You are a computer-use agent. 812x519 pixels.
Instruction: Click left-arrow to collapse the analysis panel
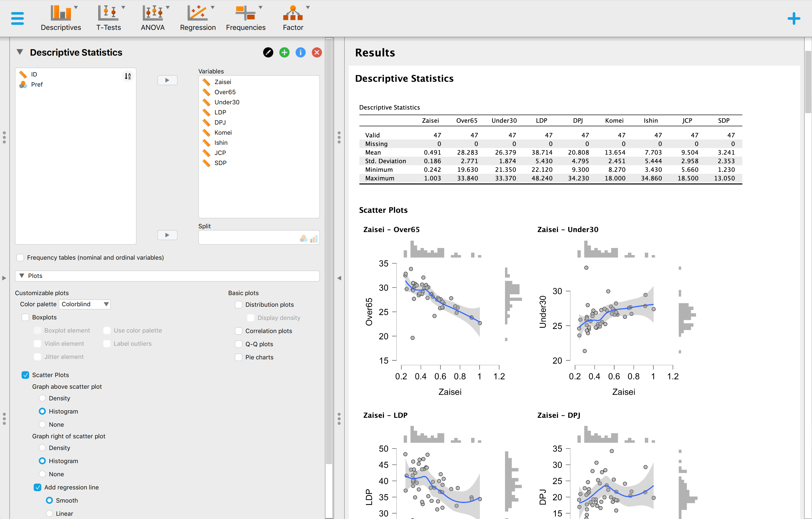click(339, 278)
